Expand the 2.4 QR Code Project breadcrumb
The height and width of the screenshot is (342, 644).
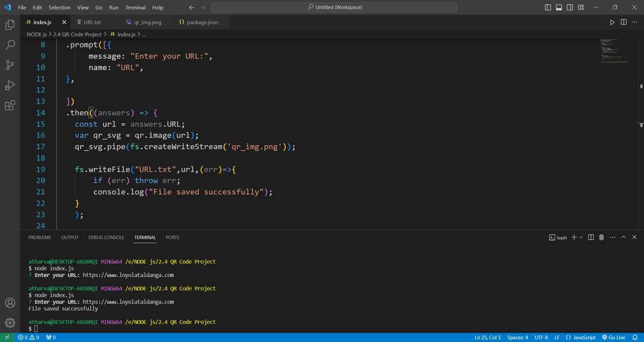tap(78, 34)
